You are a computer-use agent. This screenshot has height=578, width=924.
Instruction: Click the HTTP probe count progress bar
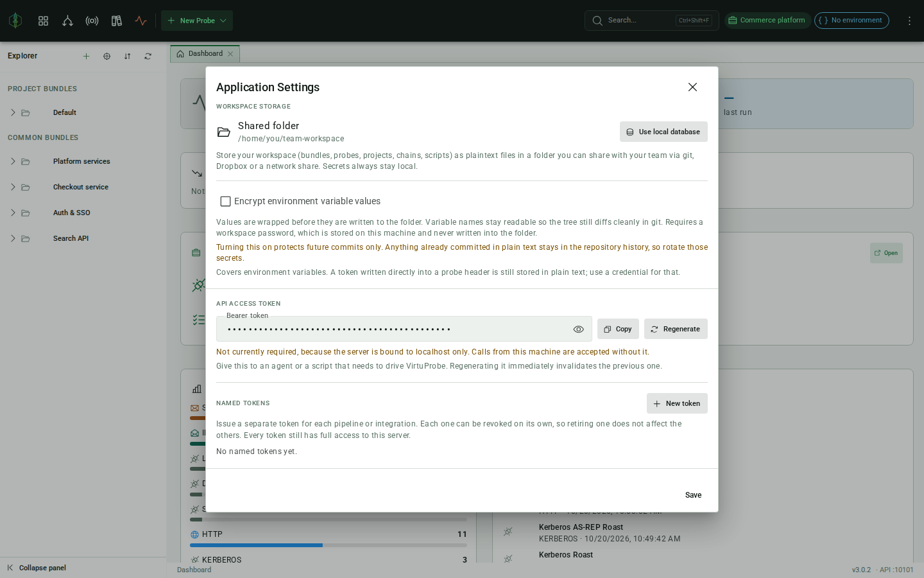[329, 545]
